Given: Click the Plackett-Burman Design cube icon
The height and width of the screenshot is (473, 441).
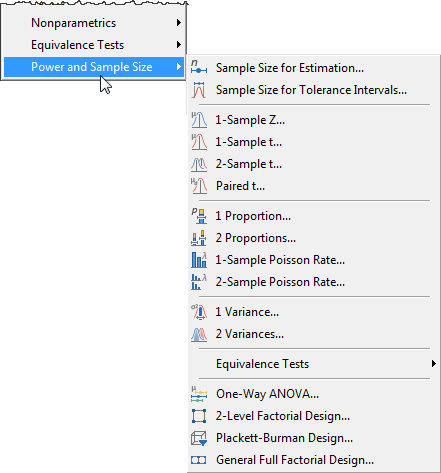Looking at the screenshot, I should coord(199,438).
